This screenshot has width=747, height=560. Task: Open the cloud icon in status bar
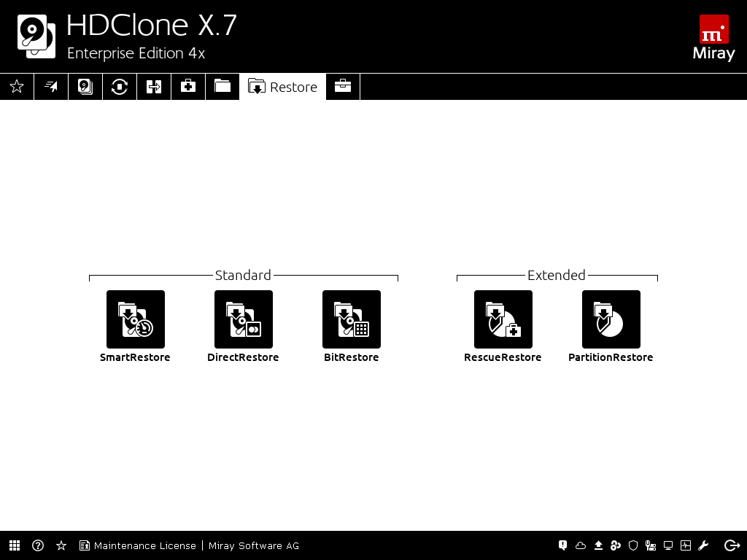581,545
